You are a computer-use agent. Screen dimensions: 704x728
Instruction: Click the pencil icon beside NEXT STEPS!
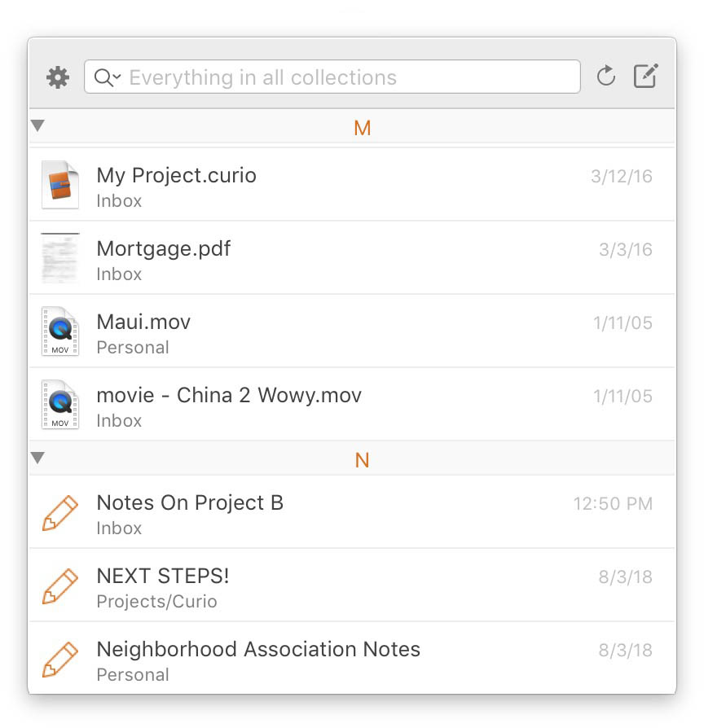[60, 586]
